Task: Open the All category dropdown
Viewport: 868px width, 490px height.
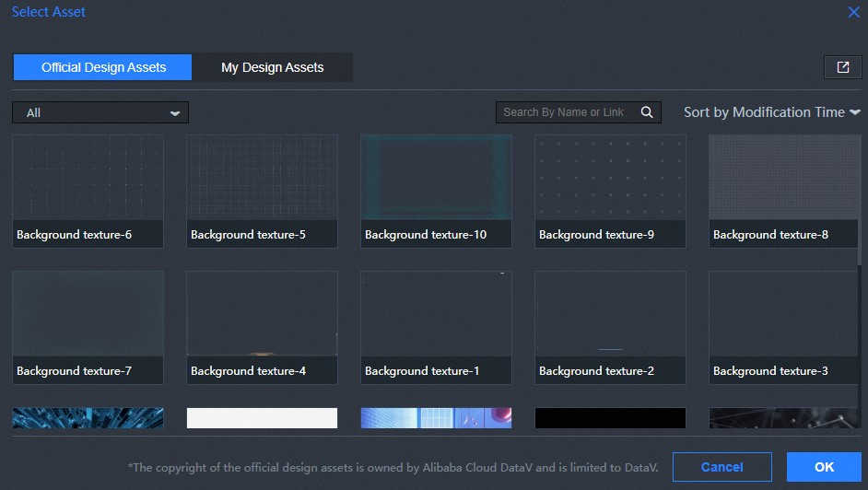Action: click(100, 112)
